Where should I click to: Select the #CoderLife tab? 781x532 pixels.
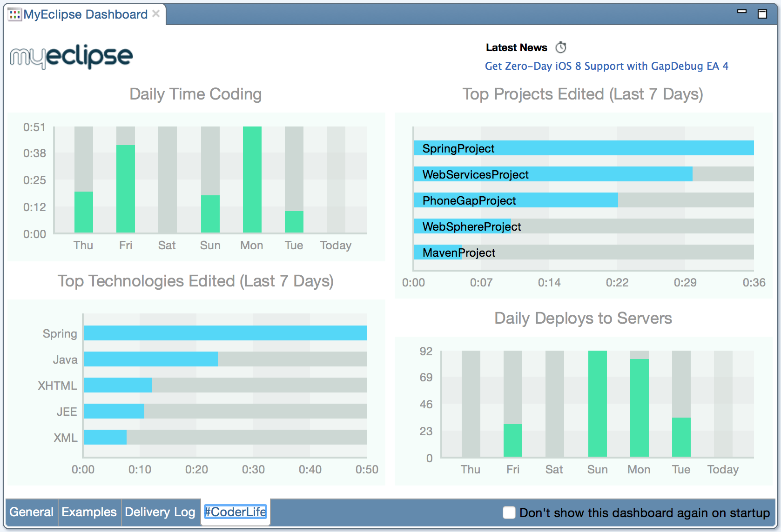click(x=236, y=512)
